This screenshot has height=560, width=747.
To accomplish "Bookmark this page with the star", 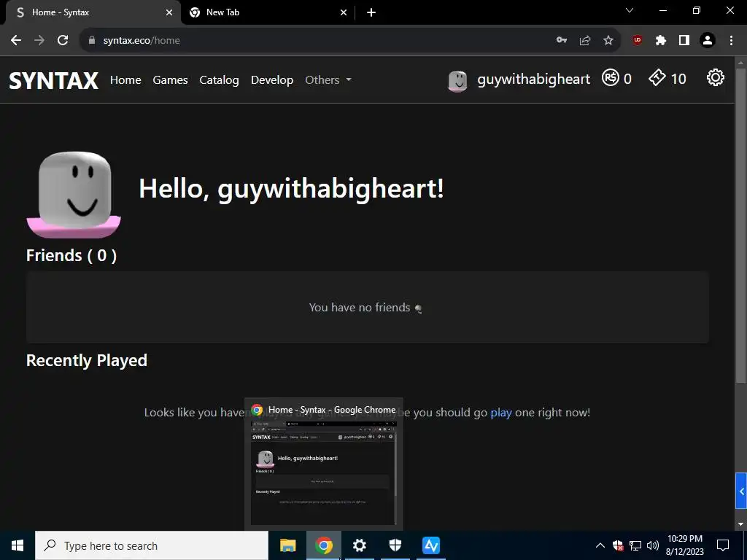I will pyautogui.click(x=608, y=41).
